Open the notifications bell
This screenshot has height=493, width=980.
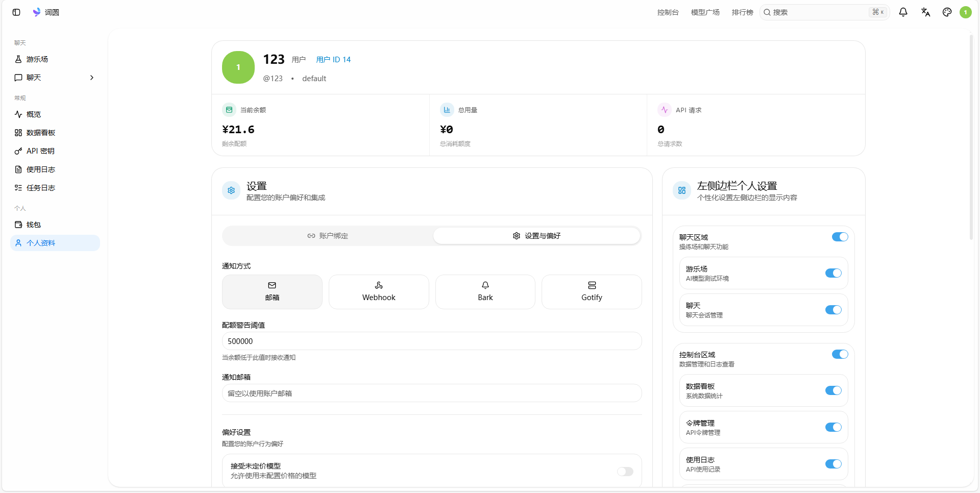(903, 12)
